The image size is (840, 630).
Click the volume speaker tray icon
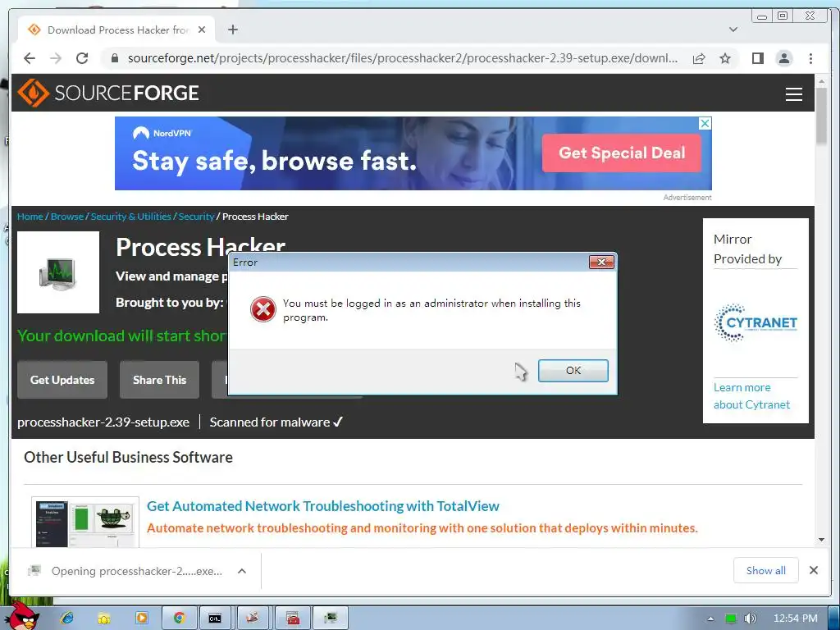coord(750,619)
